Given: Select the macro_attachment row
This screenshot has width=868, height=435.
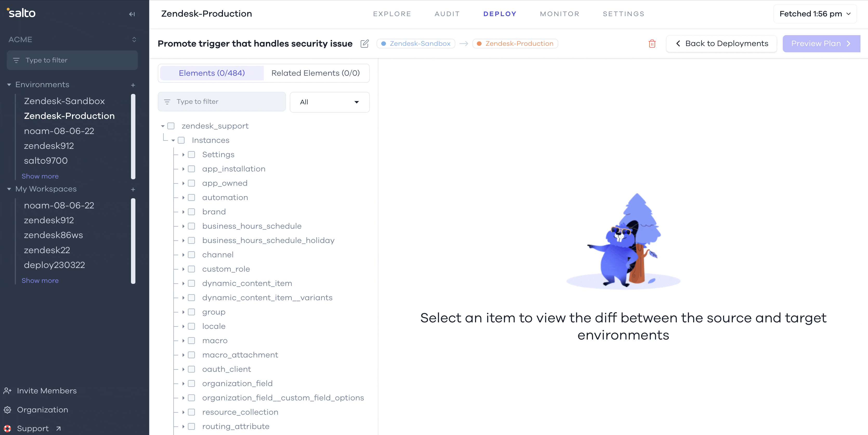Looking at the screenshot, I should pos(240,355).
